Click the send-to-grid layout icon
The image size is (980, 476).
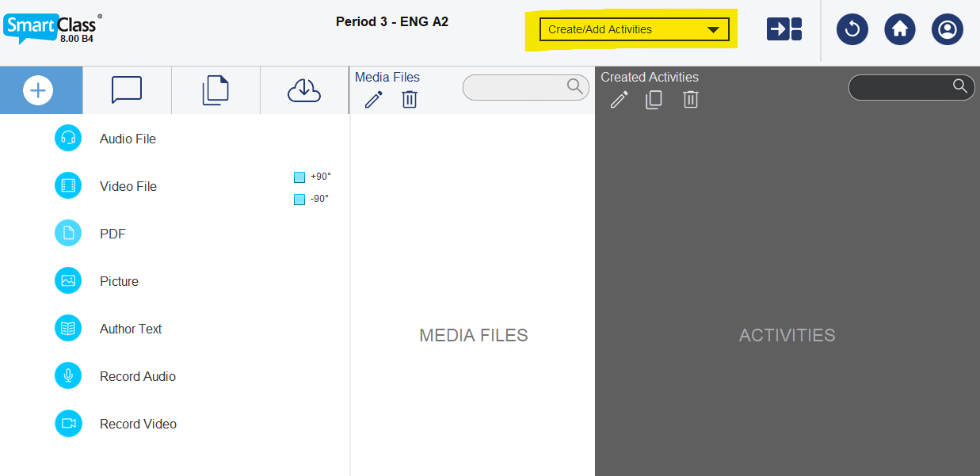pos(784,29)
